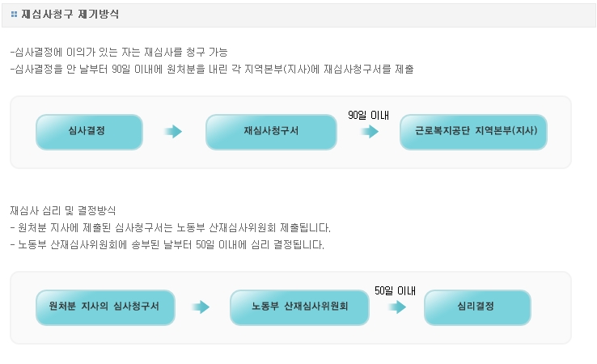Click the 심리결정 flow box

pos(477,307)
